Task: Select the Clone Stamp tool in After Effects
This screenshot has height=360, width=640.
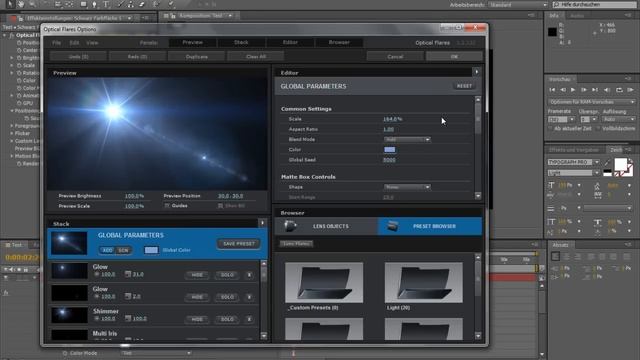Action: coord(131,4)
